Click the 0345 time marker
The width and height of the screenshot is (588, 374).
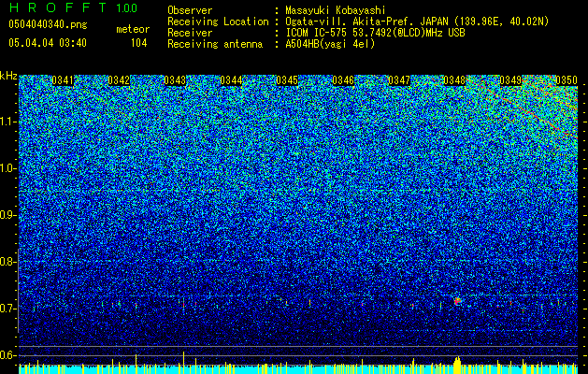(287, 80)
